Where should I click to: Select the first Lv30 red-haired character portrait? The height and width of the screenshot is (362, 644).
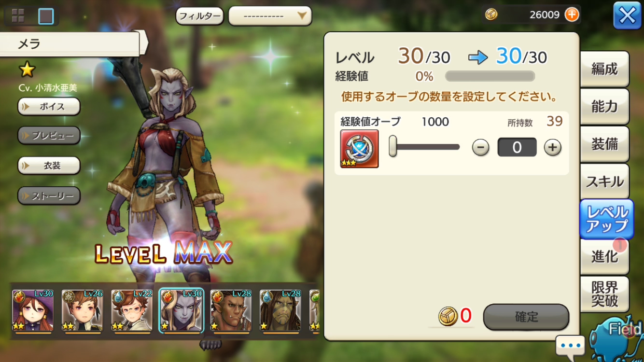(x=33, y=311)
